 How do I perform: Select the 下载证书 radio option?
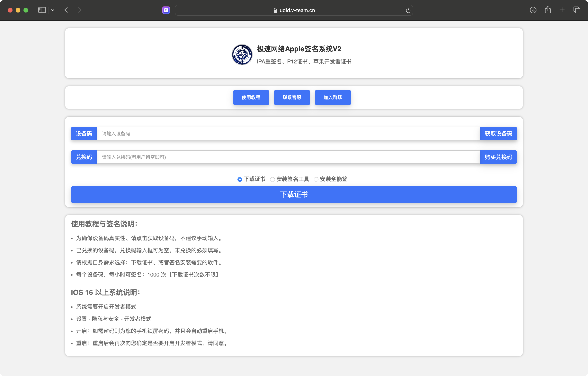[240, 179]
